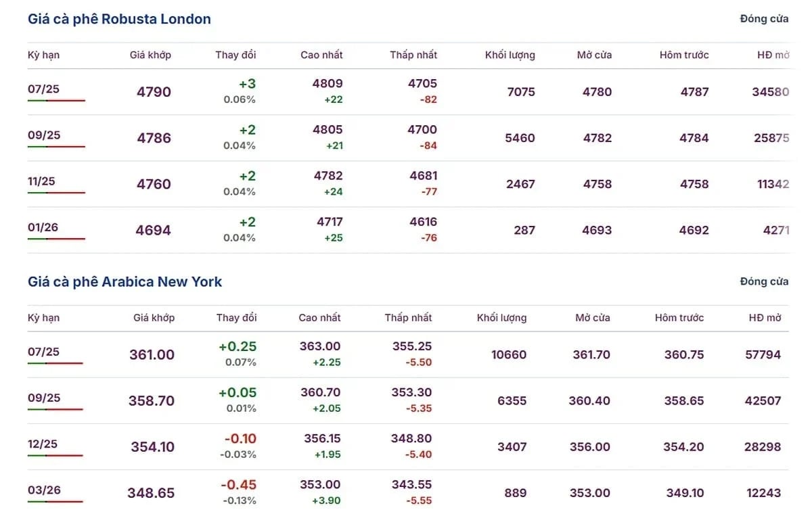Select the Robusta 07/25 contract term
812x514 pixels.
(44, 89)
